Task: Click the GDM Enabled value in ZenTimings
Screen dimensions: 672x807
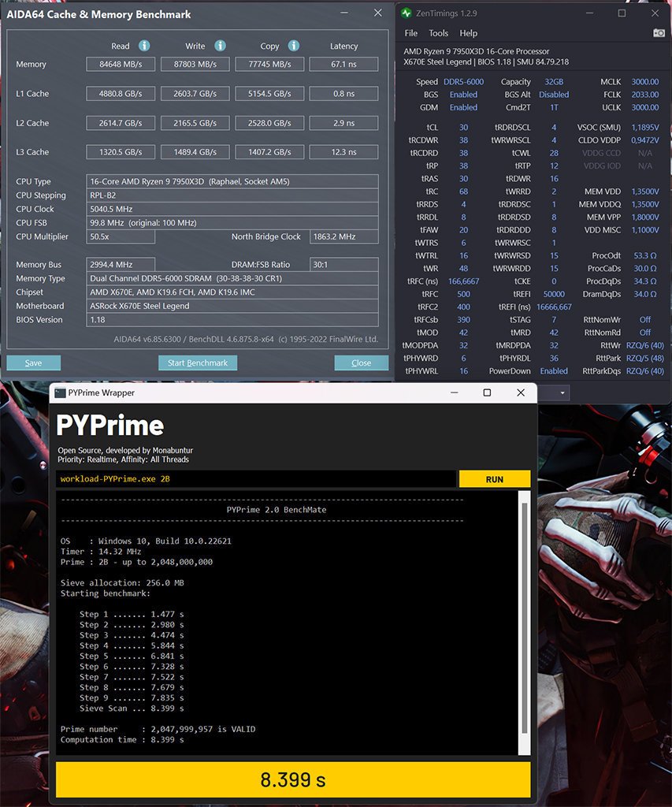Action: (463, 107)
